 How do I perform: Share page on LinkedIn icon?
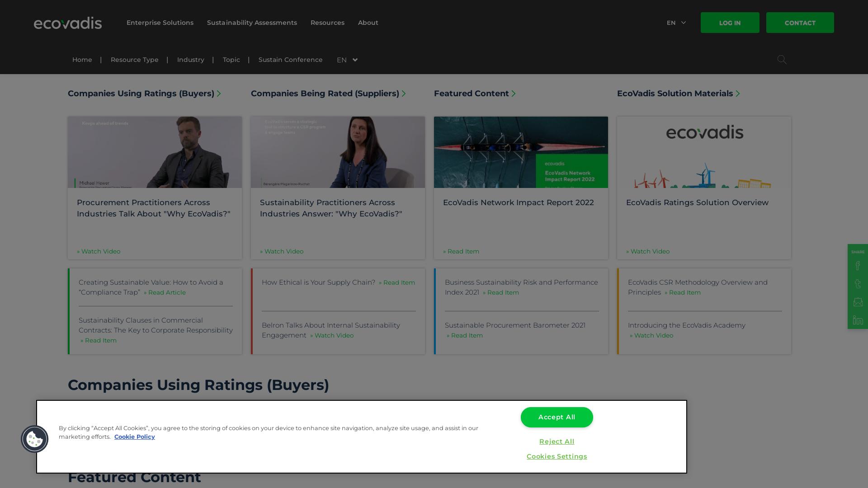(x=858, y=320)
